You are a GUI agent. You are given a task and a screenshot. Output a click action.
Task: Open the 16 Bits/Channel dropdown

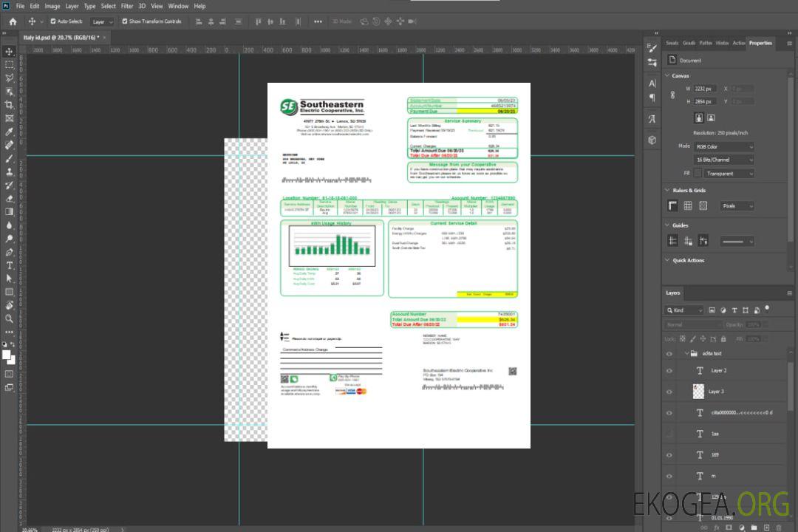(724, 160)
